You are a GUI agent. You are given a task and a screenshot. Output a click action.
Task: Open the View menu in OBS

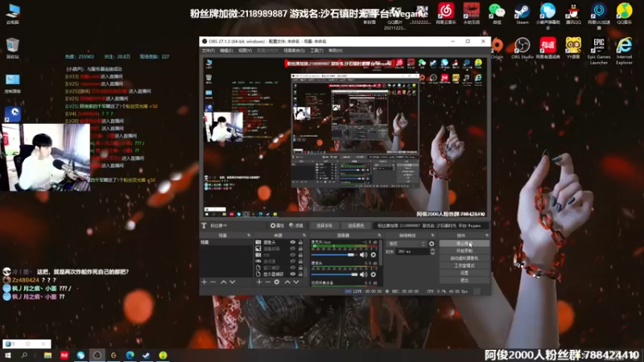click(x=246, y=51)
